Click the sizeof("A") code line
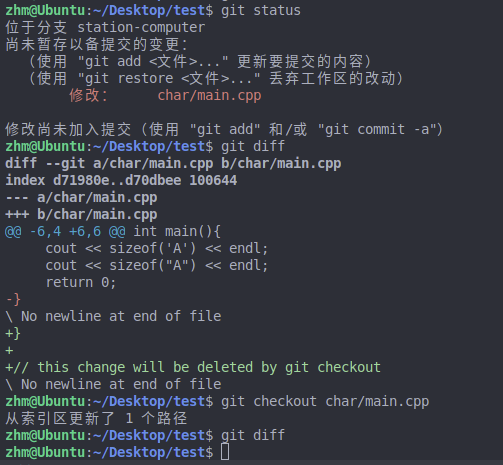The image size is (503, 465). point(157,265)
